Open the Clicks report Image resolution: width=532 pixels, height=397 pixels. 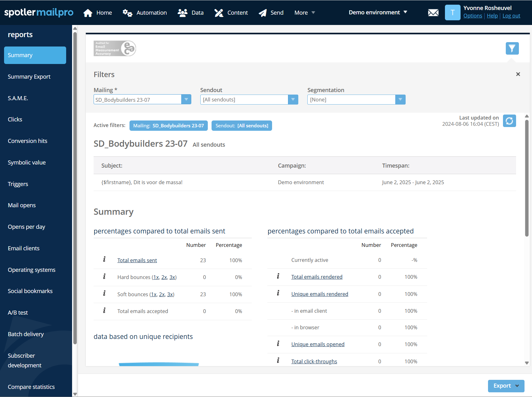coord(15,120)
